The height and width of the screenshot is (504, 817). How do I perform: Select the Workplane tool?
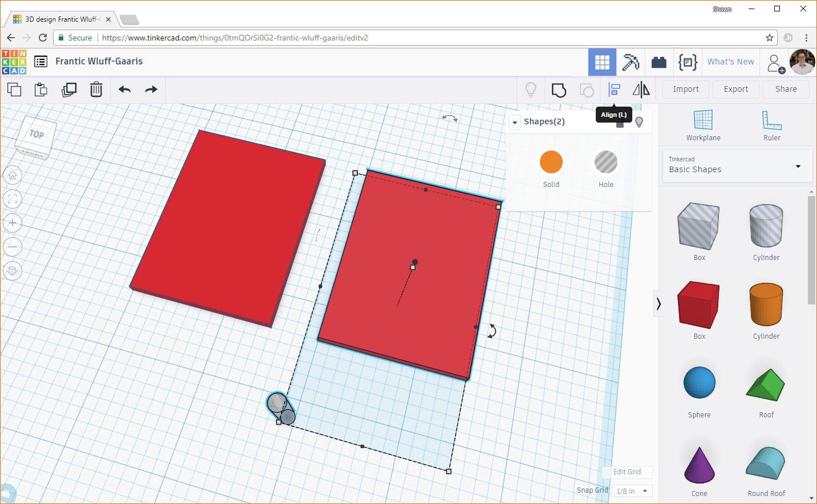click(703, 125)
